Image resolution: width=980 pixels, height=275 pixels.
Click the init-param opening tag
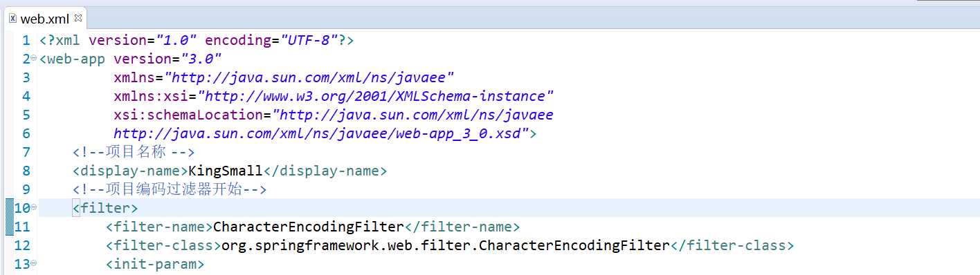pos(154,264)
